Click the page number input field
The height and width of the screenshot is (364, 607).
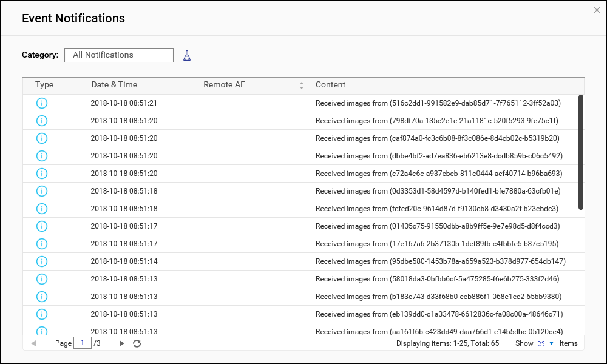tap(83, 343)
